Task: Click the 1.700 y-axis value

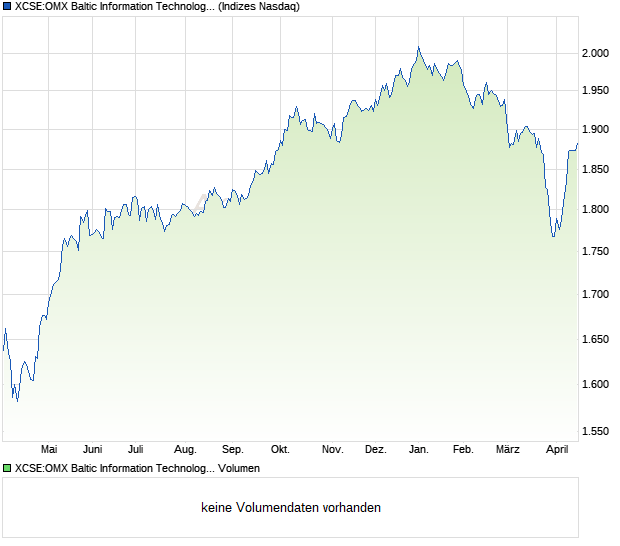Action: coord(595,294)
